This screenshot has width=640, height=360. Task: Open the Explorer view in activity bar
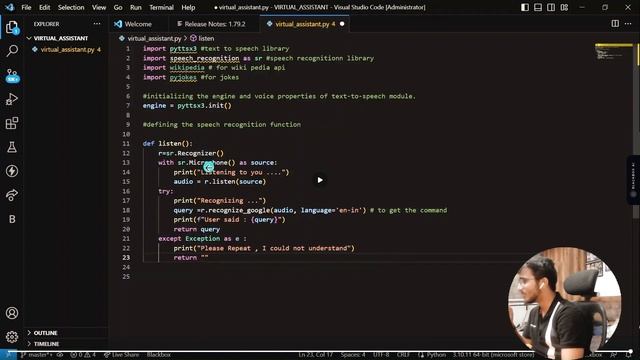pos(12,27)
